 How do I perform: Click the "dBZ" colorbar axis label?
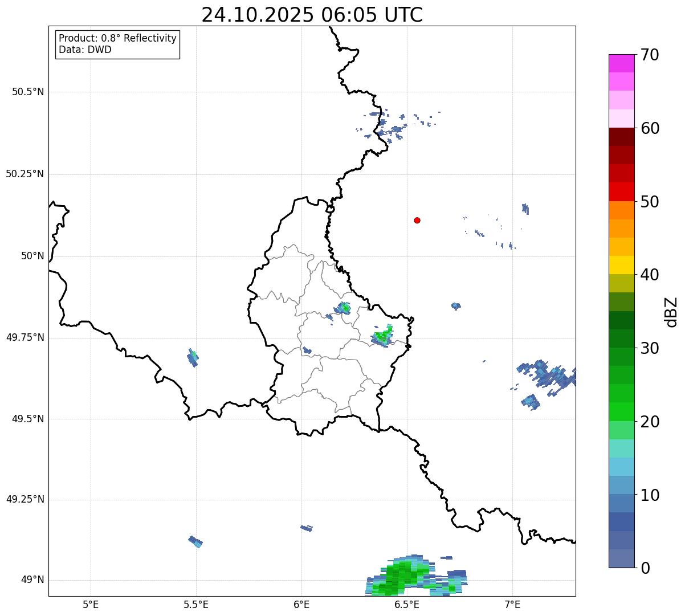(x=671, y=312)
